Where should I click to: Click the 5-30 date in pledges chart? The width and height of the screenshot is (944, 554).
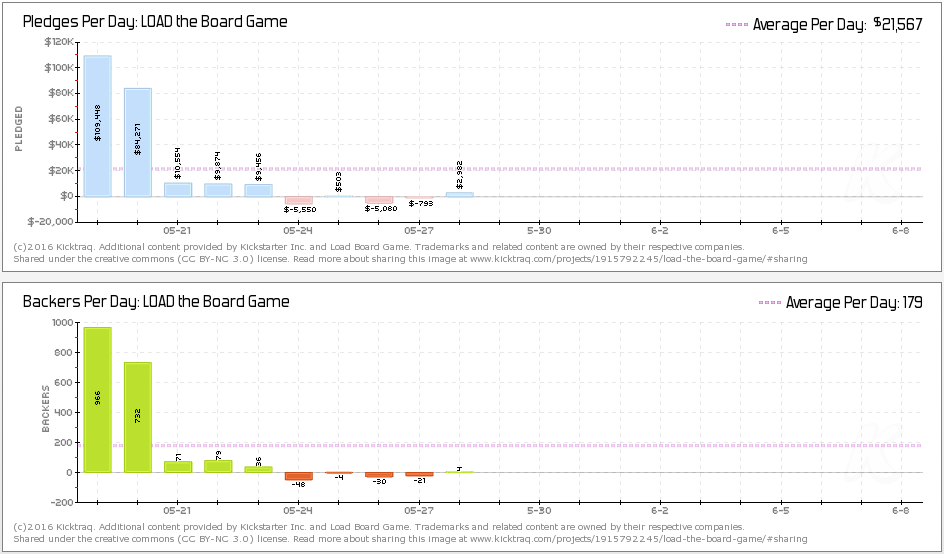click(x=539, y=231)
